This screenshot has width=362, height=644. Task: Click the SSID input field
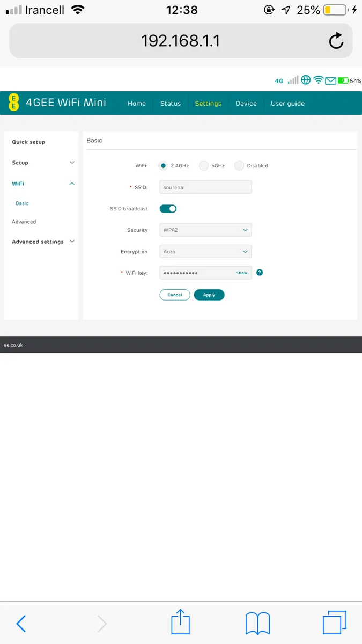point(205,187)
